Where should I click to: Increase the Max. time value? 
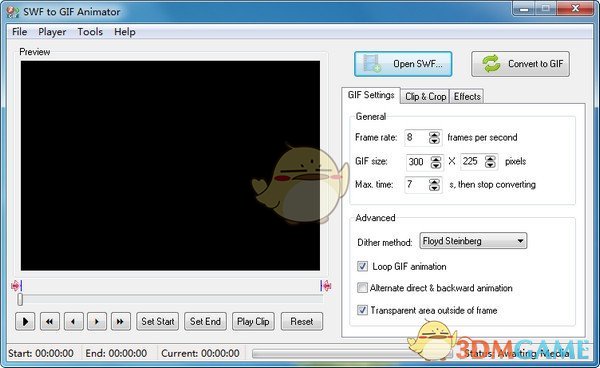(434, 182)
